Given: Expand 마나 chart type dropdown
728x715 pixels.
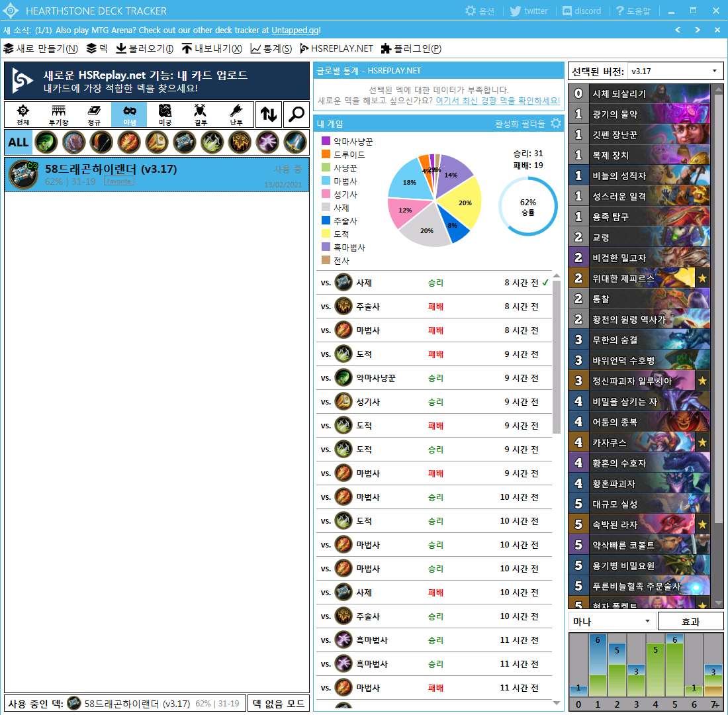Looking at the screenshot, I should 612,621.
